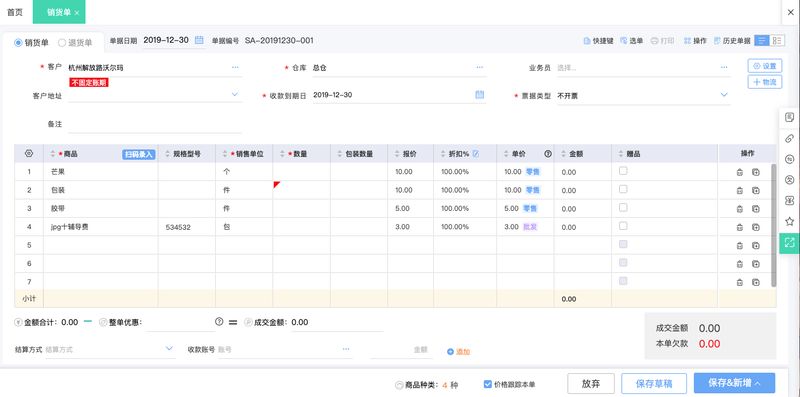Sort by the 报价 column arrows

[397, 154]
